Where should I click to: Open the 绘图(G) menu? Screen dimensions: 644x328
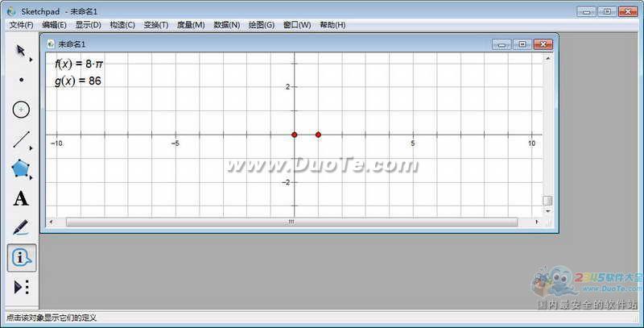262,25
